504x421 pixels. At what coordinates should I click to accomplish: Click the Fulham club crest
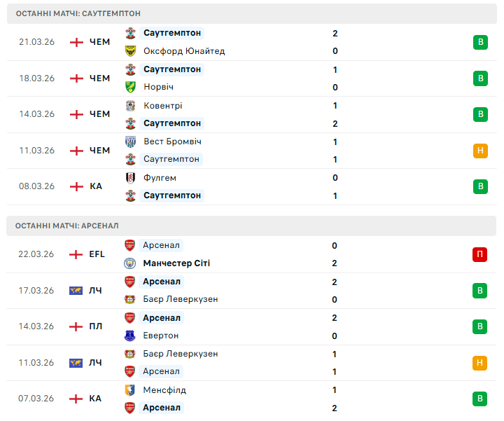(130, 178)
